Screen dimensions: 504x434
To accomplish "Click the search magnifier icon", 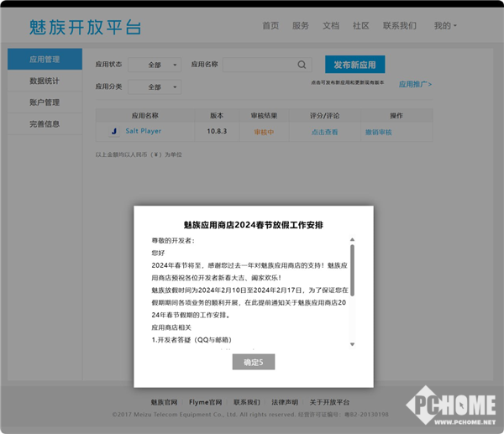I will (302, 65).
